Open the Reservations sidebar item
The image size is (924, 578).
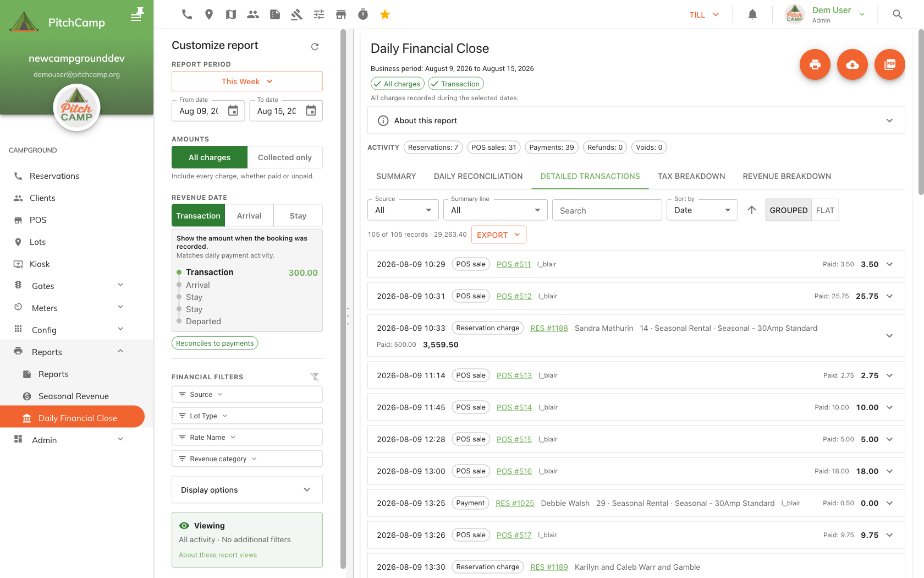(72, 176)
